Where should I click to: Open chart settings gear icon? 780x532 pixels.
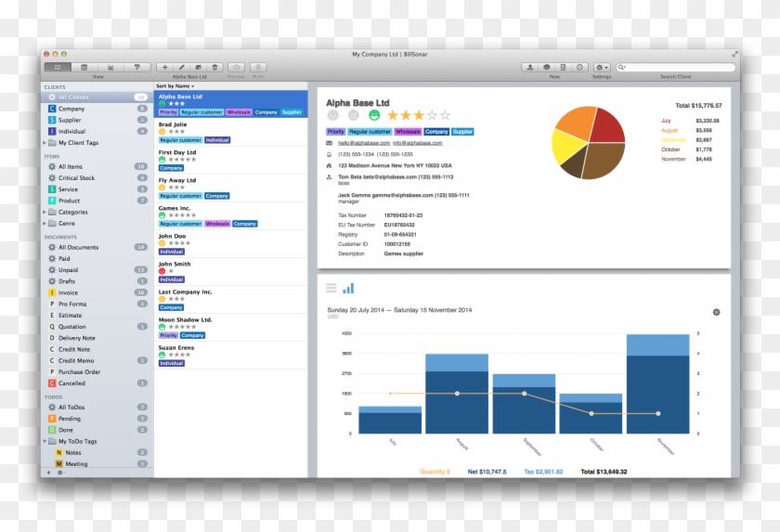click(x=716, y=312)
